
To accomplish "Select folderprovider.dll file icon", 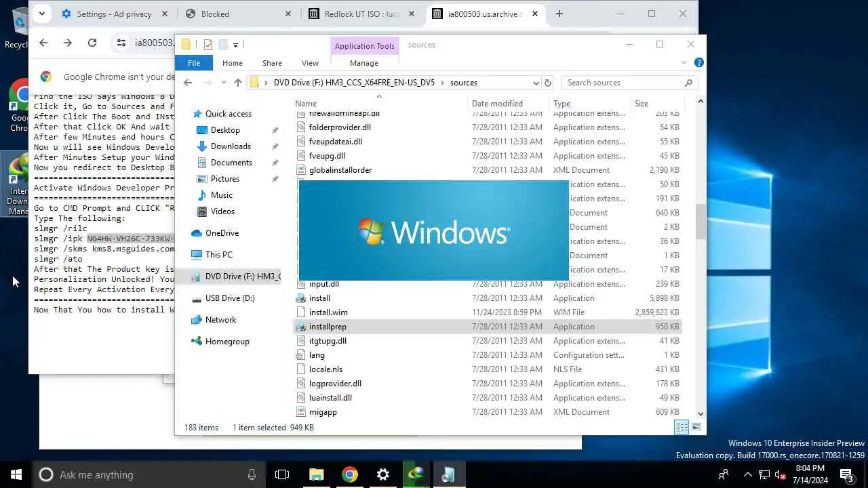I will click(x=302, y=127).
